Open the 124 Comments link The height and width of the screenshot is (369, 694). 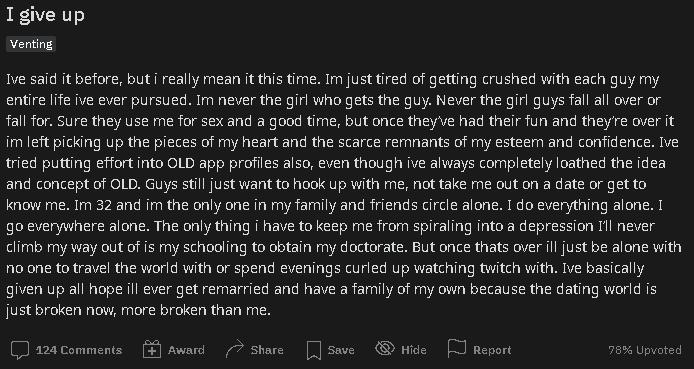79,350
